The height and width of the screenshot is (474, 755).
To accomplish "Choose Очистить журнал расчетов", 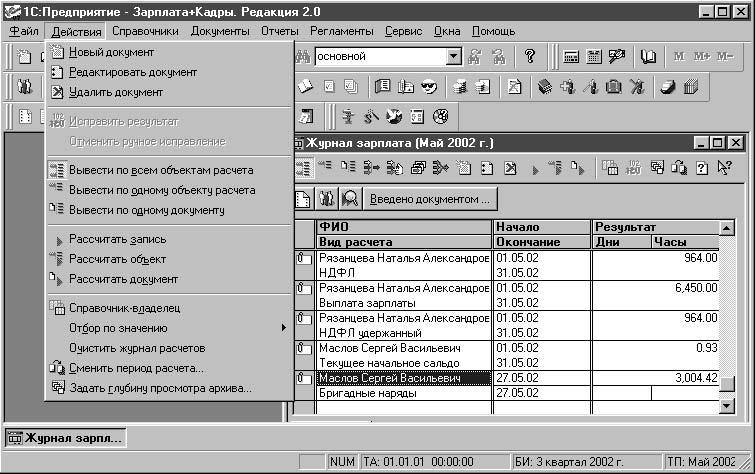I will 169,348.
